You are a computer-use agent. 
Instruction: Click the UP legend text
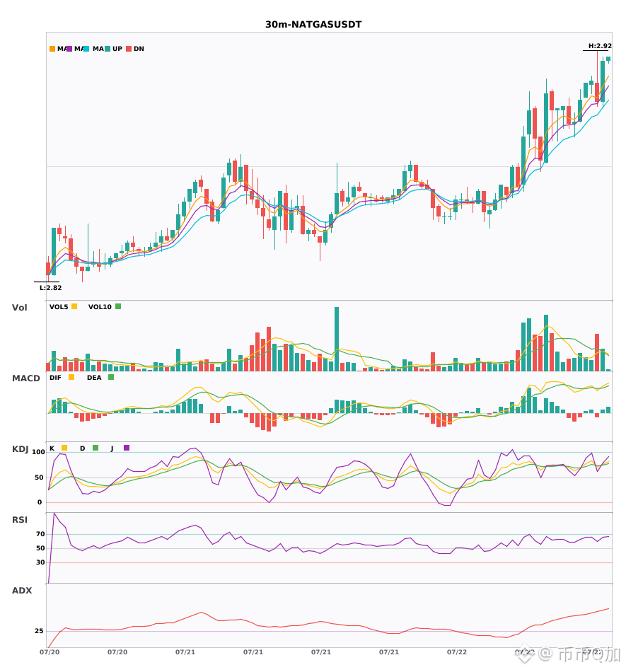(117, 49)
